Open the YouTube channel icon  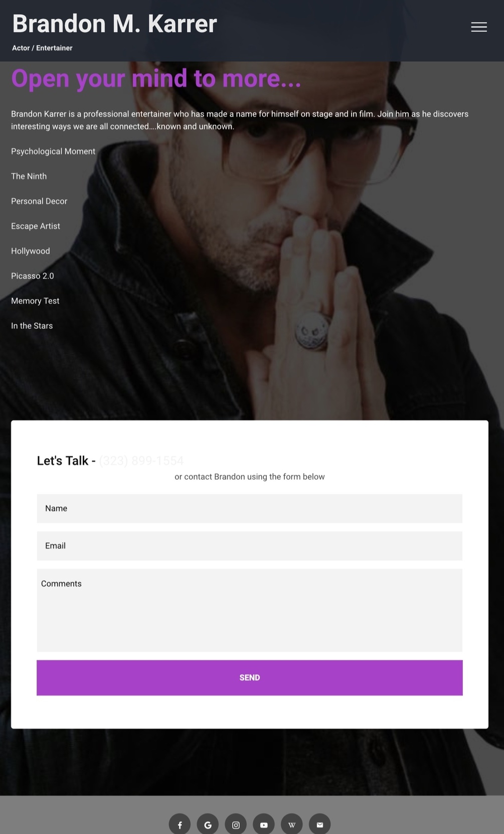[264, 824]
